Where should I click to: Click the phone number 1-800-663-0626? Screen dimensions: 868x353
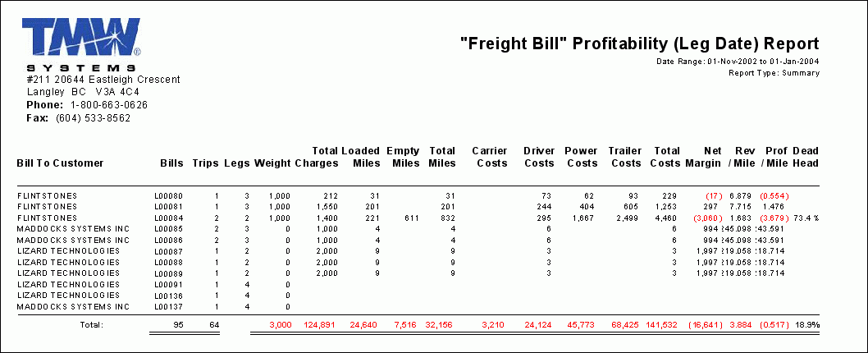tap(109, 105)
